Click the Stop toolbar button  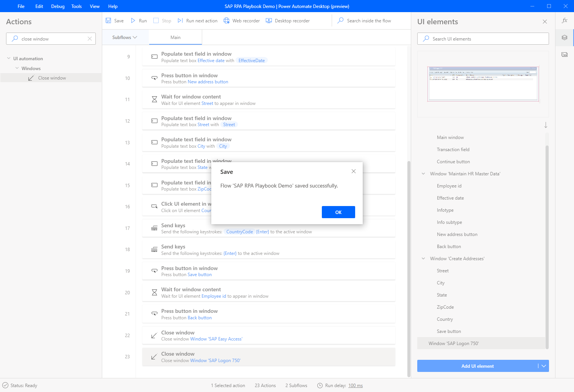[162, 21]
